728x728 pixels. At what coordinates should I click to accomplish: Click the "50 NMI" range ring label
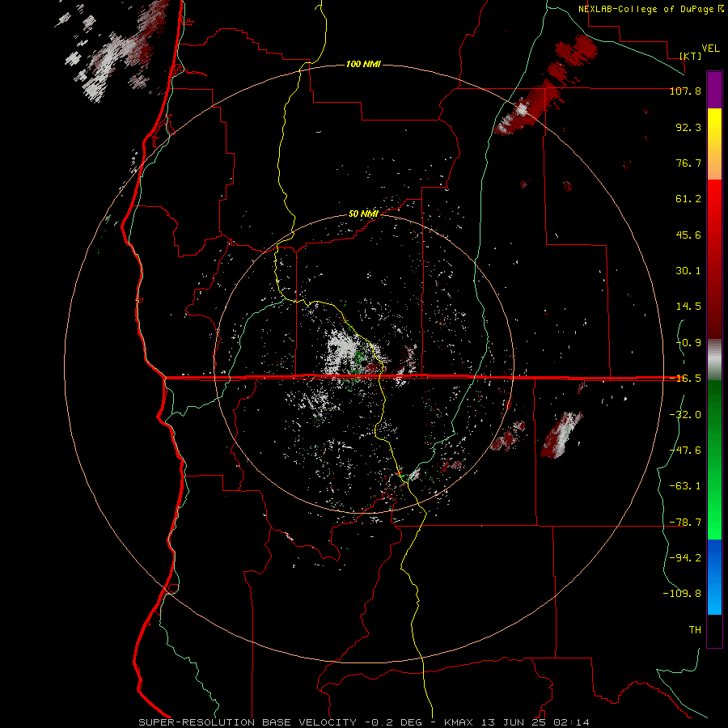pos(363,214)
